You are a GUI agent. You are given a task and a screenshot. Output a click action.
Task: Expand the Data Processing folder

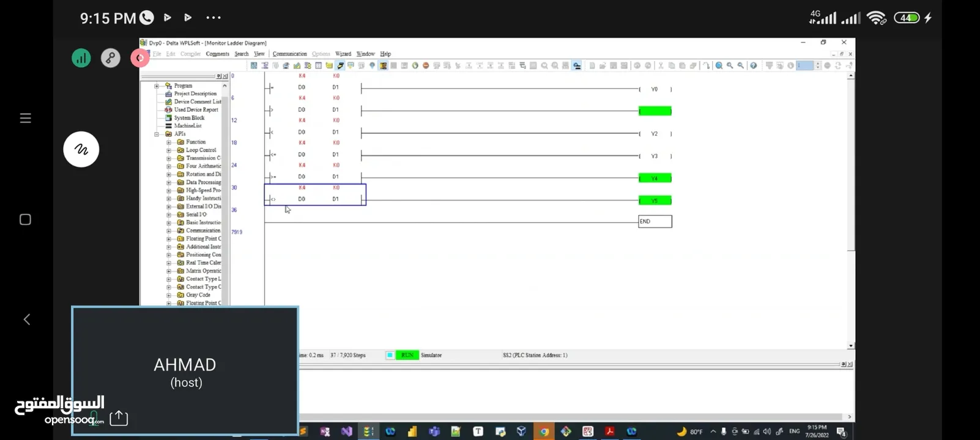coord(169,182)
